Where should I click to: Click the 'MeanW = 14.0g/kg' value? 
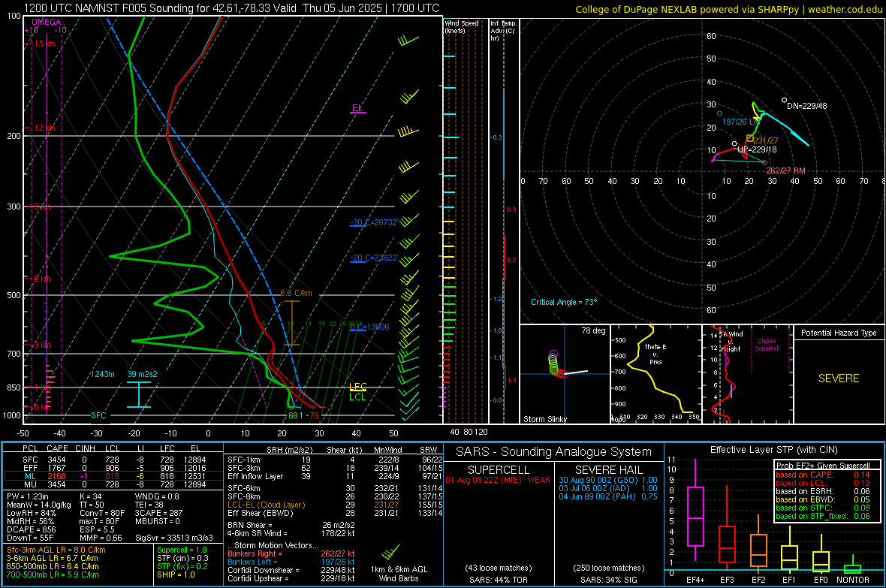click(x=39, y=505)
